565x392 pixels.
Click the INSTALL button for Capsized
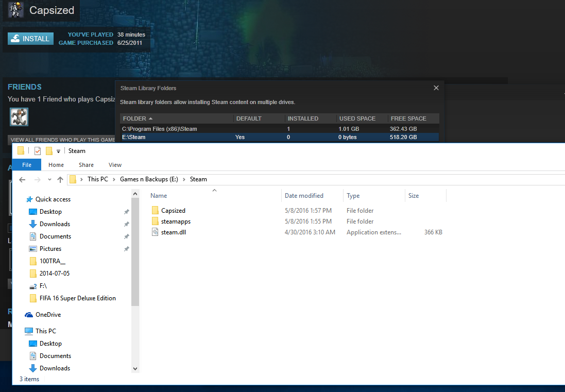click(30, 39)
